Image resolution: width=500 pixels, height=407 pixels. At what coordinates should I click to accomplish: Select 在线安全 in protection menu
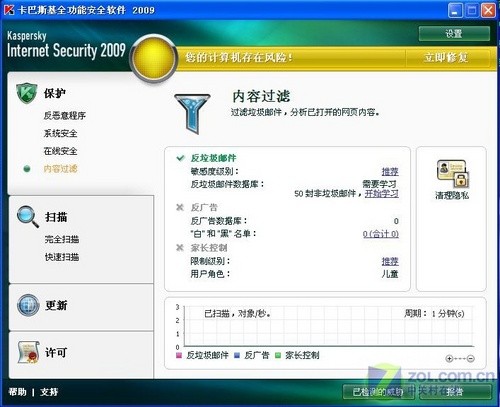pos(60,151)
